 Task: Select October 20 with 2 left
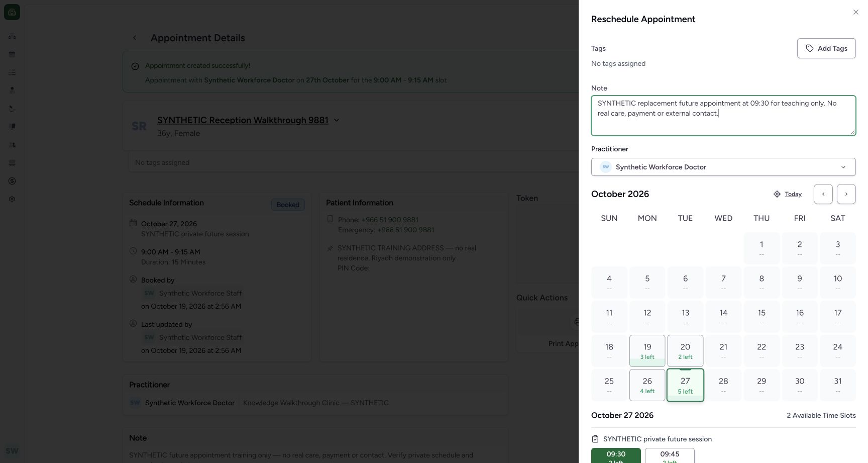click(x=685, y=351)
